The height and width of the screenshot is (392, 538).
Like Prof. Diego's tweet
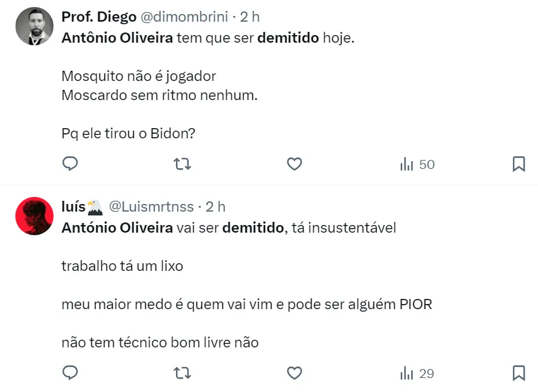[x=294, y=164]
